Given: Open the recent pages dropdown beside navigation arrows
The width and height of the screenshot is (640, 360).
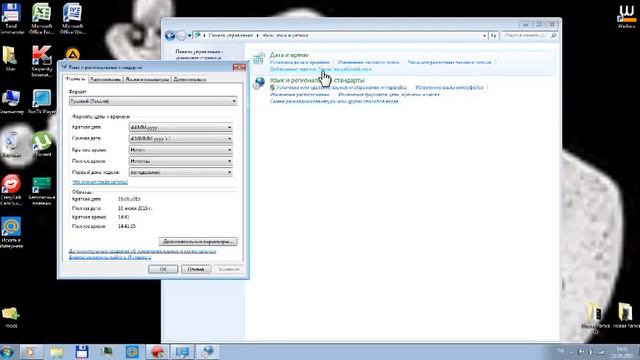Looking at the screenshot, I should [189, 36].
